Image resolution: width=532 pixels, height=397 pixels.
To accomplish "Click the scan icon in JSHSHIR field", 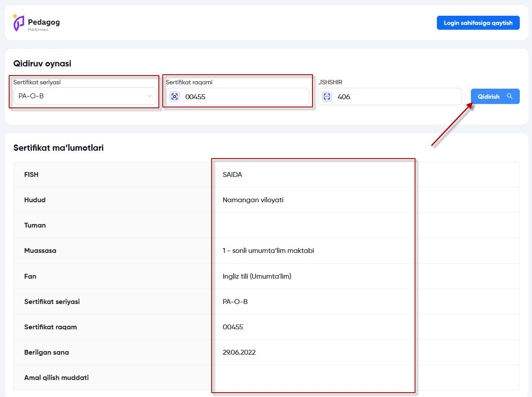I will (x=327, y=97).
